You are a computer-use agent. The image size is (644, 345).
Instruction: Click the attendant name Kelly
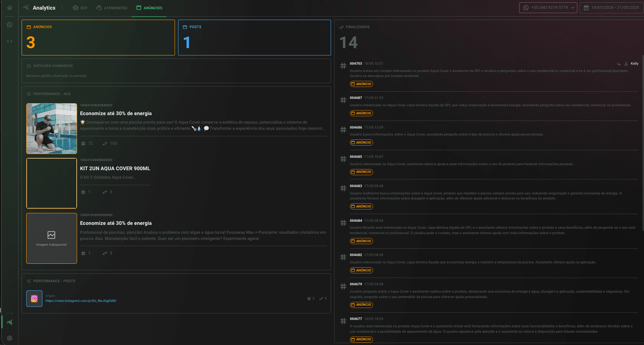point(634,64)
